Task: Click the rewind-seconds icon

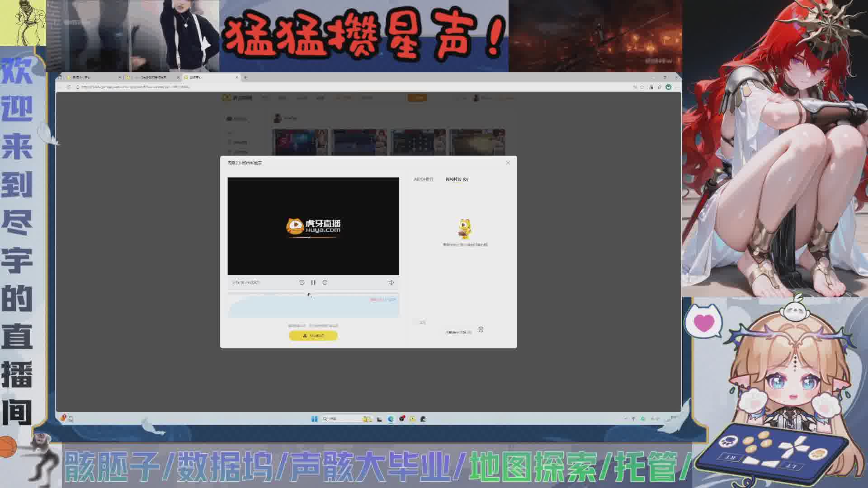Action: 302,282
